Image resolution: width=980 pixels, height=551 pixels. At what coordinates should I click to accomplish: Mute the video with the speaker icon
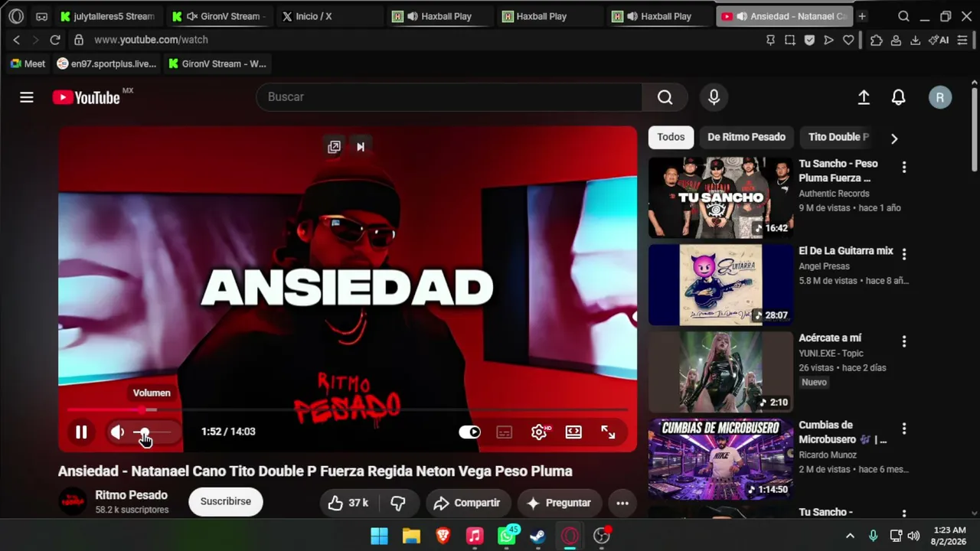click(117, 432)
